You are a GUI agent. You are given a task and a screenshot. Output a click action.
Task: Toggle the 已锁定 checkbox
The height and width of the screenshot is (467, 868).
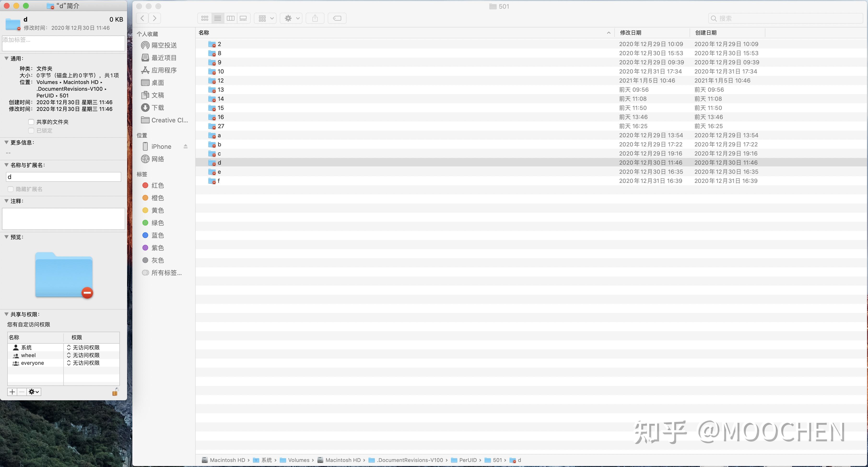coord(31,131)
